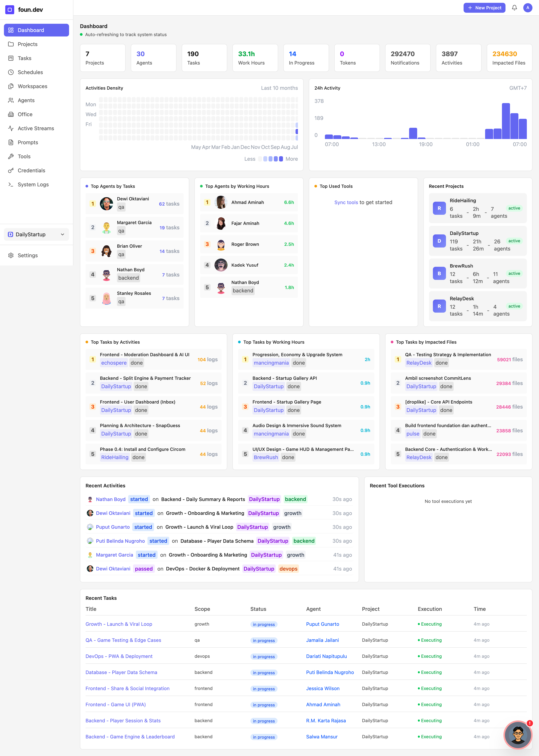Viewport: 539px width, 756px height.
Task: Open the RelayDesk recent project card
Action: coord(478,306)
